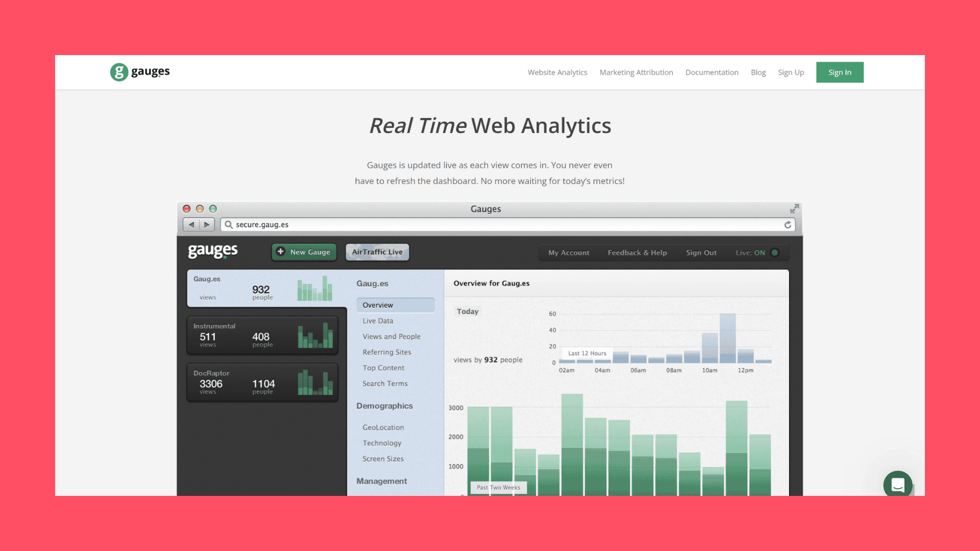980x551 pixels.
Task: Click Sign Out in dashboard header
Action: [x=701, y=253]
